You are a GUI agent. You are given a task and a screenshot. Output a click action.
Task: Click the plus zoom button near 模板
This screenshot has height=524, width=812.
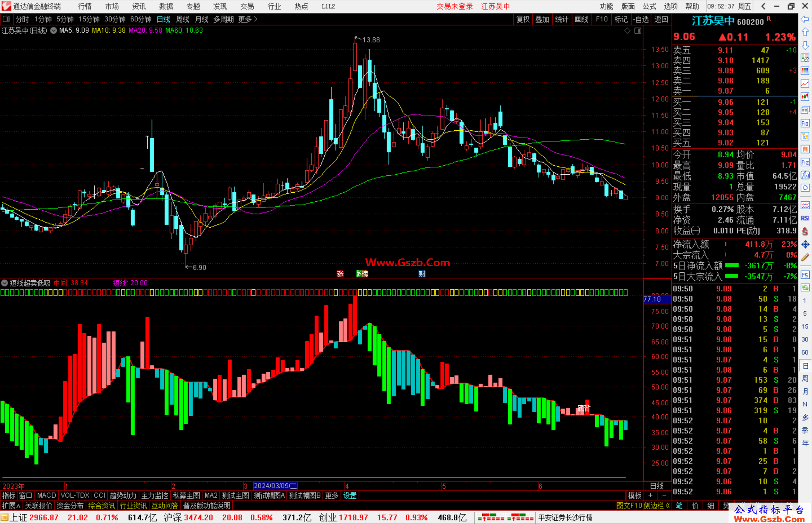click(650, 495)
